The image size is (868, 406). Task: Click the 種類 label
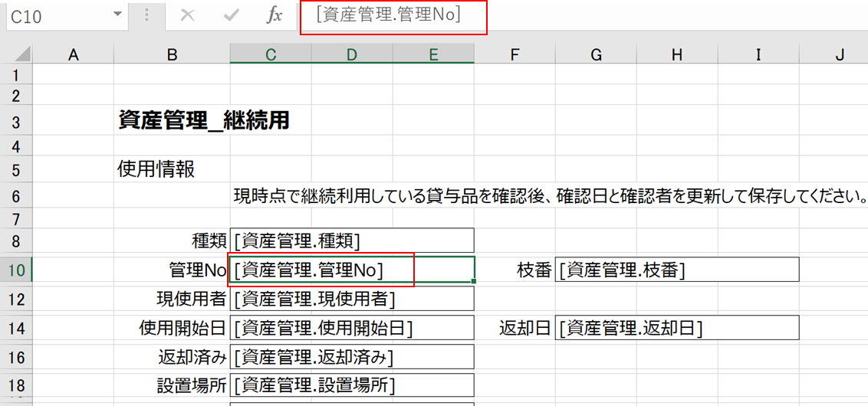pos(208,241)
